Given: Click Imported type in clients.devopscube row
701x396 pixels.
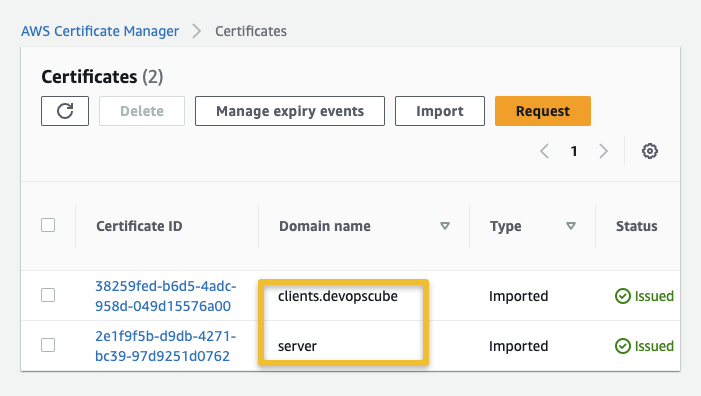Looking at the screenshot, I should [518, 296].
